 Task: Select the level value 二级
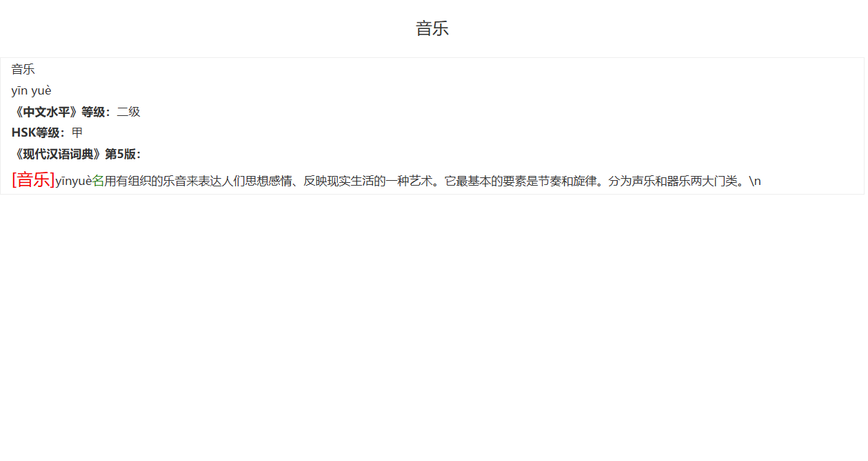[x=128, y=112]
